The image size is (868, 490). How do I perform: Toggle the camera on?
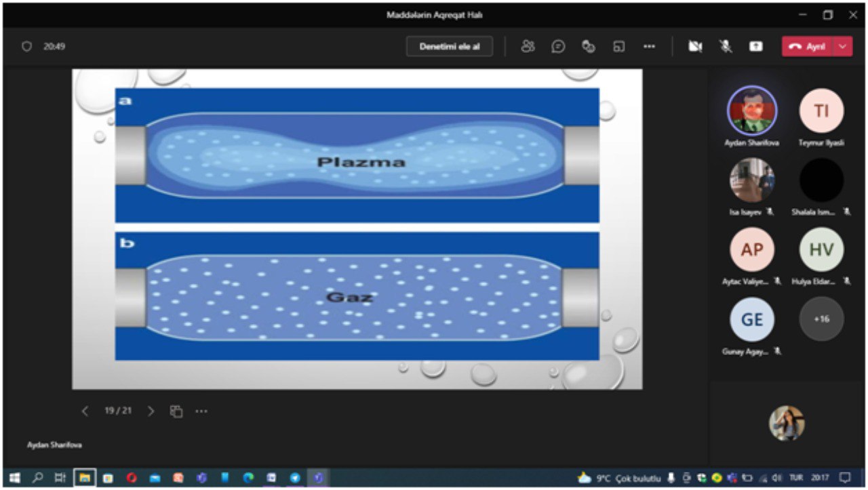tap(695, 46)
